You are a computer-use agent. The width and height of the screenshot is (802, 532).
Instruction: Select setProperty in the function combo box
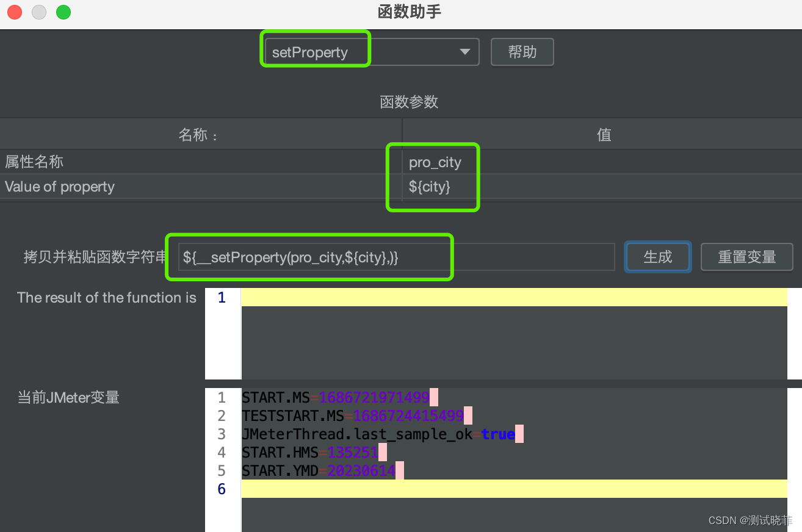tap(316, 52)
